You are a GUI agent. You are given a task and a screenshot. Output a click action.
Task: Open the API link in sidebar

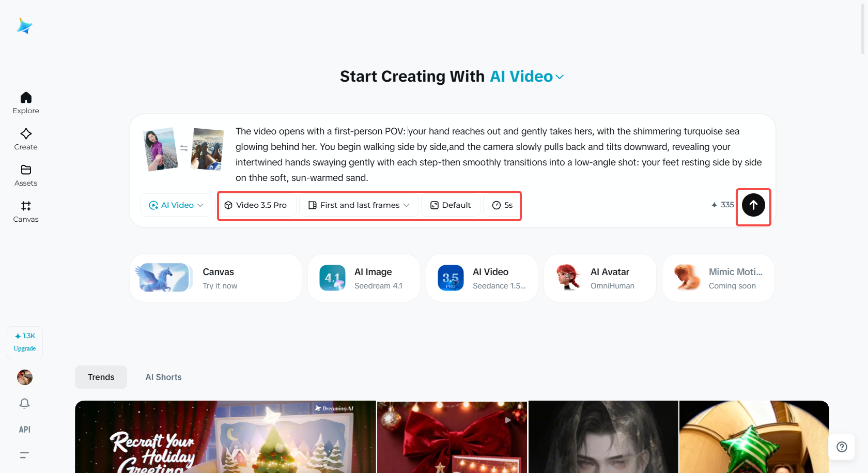click(25, 430)
